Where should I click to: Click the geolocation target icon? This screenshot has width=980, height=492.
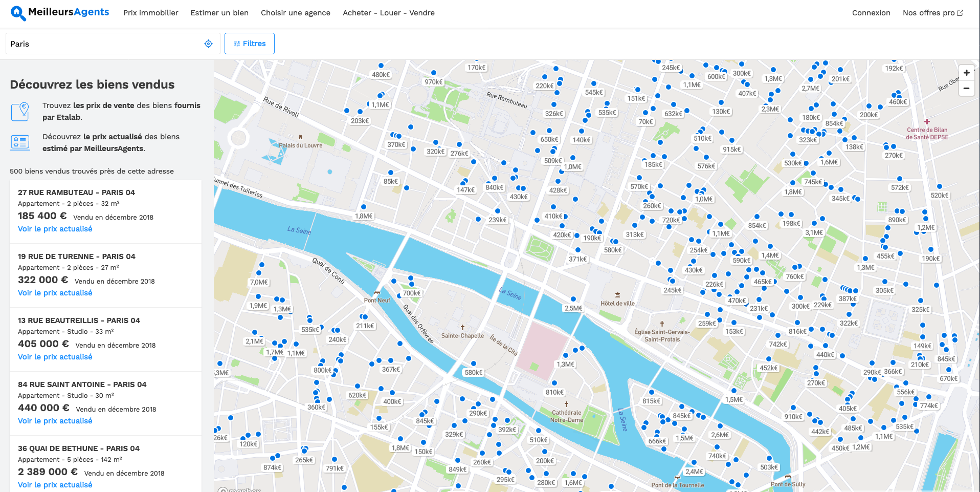click(208, 44)
